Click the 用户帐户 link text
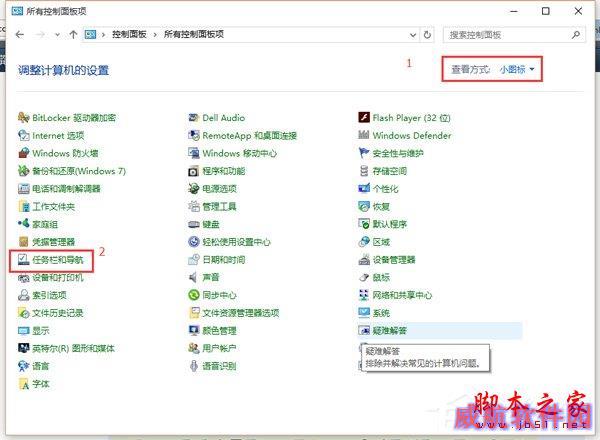600x440 pixels. point(219,348)
